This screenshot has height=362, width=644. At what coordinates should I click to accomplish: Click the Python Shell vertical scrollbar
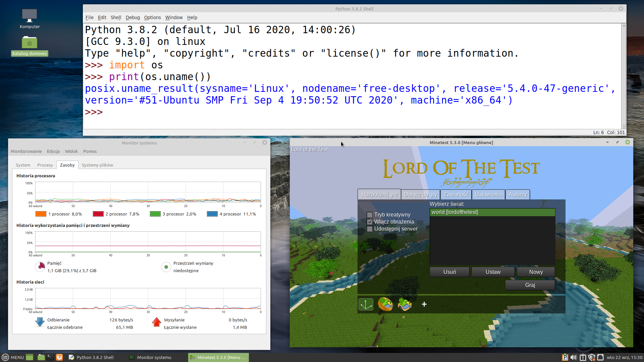pyautogui.click(x=624, y=76)
